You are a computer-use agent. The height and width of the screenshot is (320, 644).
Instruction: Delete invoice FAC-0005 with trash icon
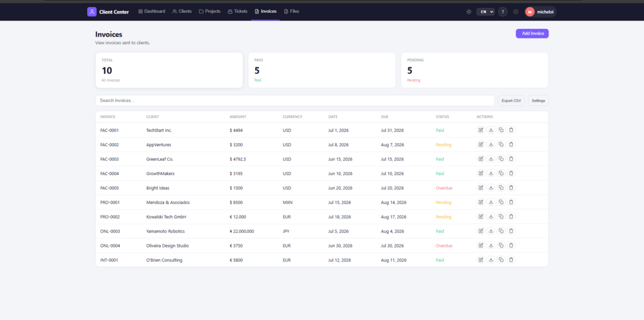pos(511,187)
